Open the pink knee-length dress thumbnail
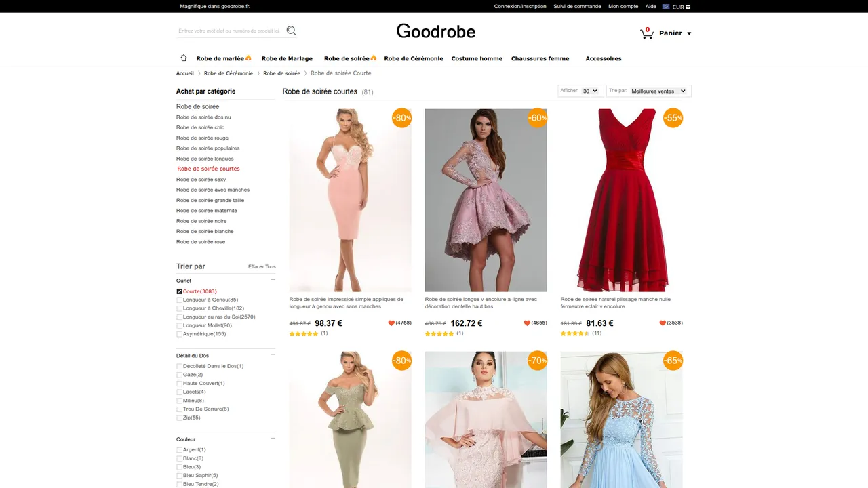Viewport: 868px width, 488px height. click(x=351, y=201)
